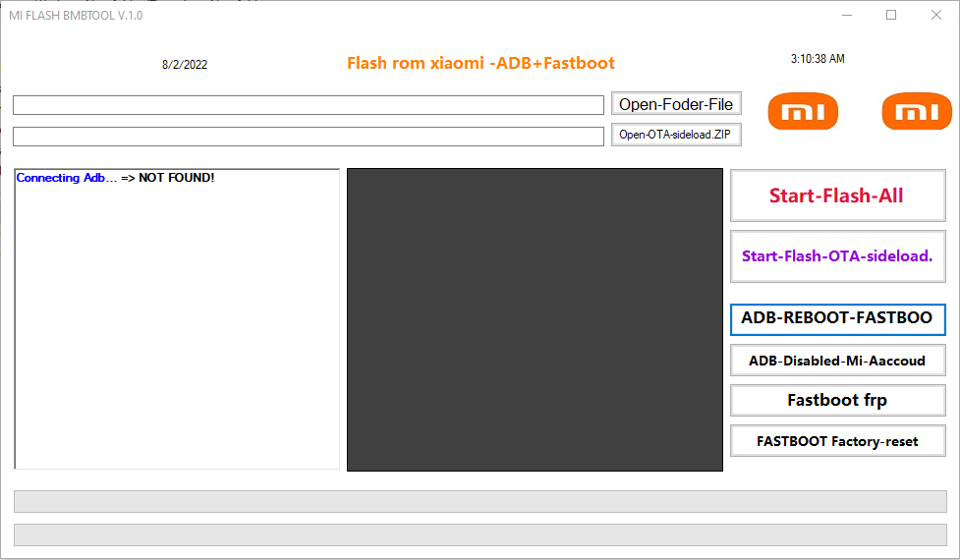
Task: Click the 'Connecting Adb... => NOT FOUND!' log line
Action: (x=115, y=178)
